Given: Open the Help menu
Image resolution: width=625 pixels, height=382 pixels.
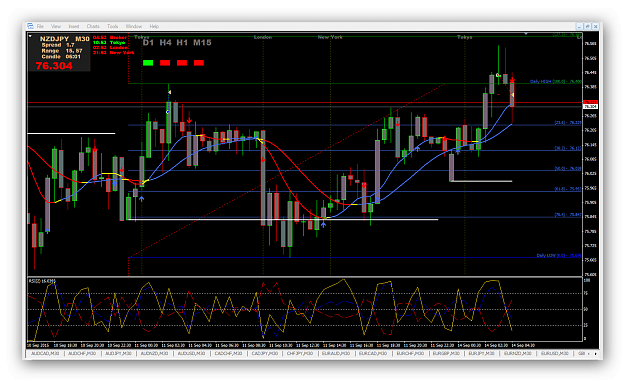Looking at the screenshot, I should [x=154, y=26].
